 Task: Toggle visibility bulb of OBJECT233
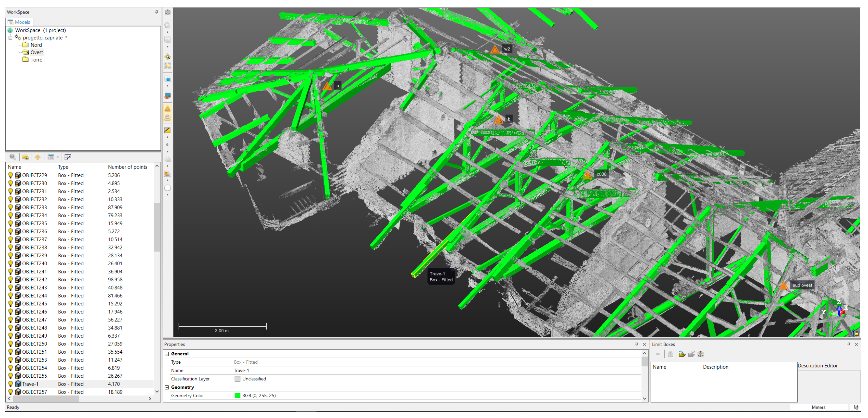tap(10, 207)
